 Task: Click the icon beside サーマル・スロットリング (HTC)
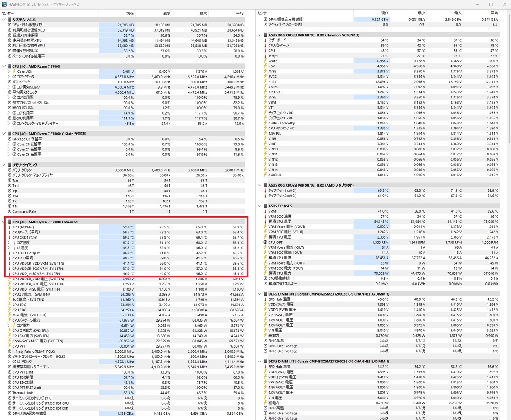[10, 398]
